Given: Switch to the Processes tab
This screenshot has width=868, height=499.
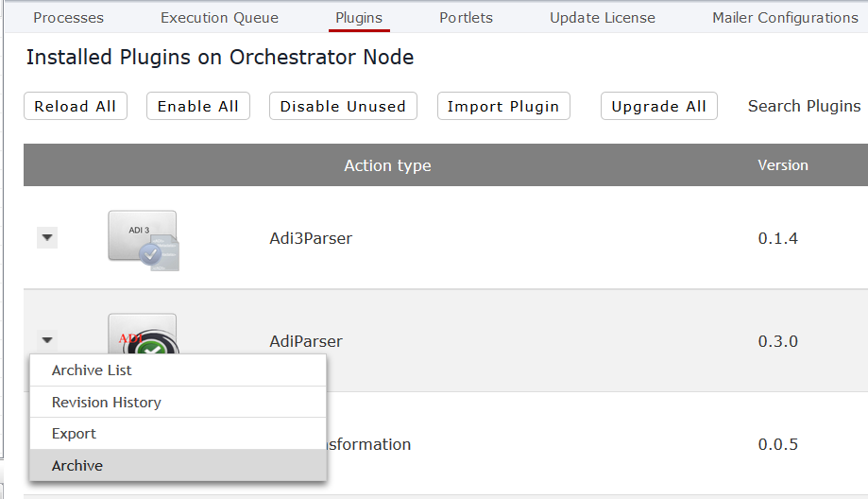Looking at the screenshot, I should tap(69, 18).
